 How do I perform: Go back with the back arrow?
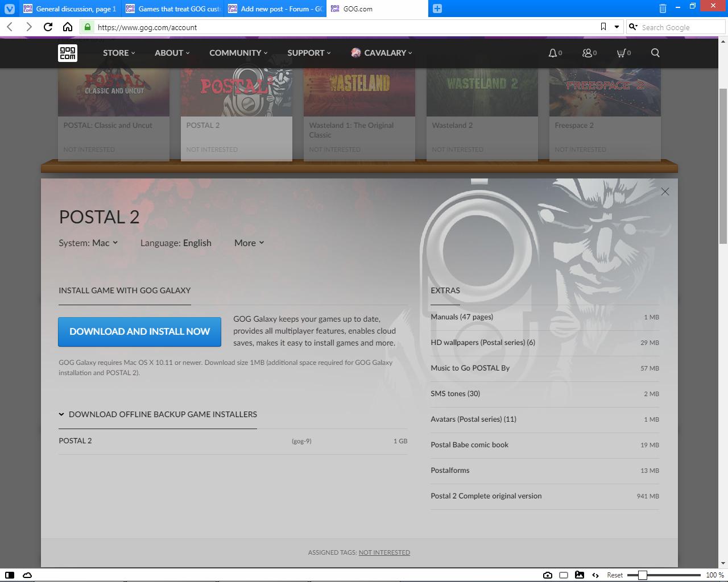[x=10, y=27]
